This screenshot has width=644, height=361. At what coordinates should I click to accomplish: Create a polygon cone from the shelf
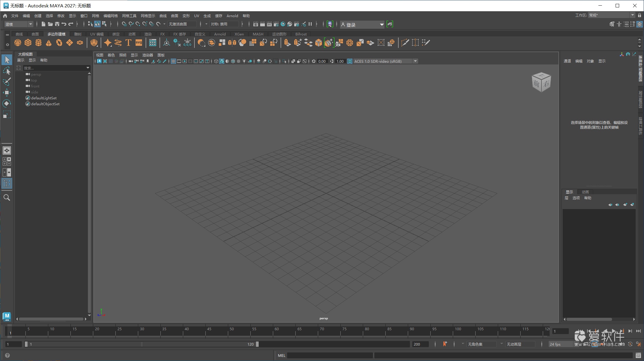click(x=48, y=43)
